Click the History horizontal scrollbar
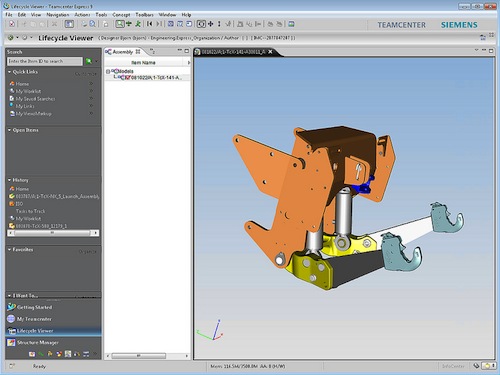This screenshot has width=500, height=375. pos(53,233)
